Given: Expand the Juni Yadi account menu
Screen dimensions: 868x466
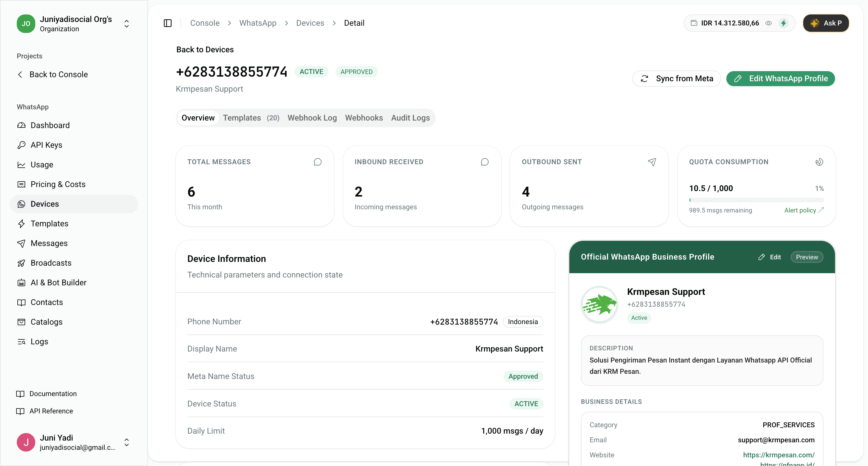Looking at the screenshot, I should coord(126,442).
